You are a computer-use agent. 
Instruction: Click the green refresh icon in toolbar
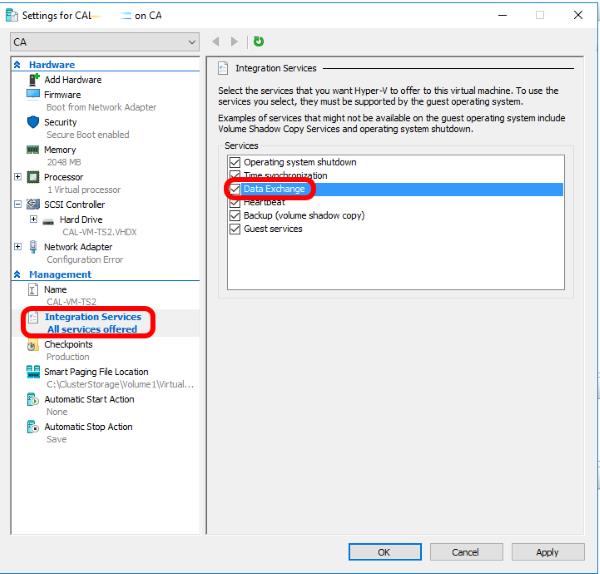tap(258, 42)
